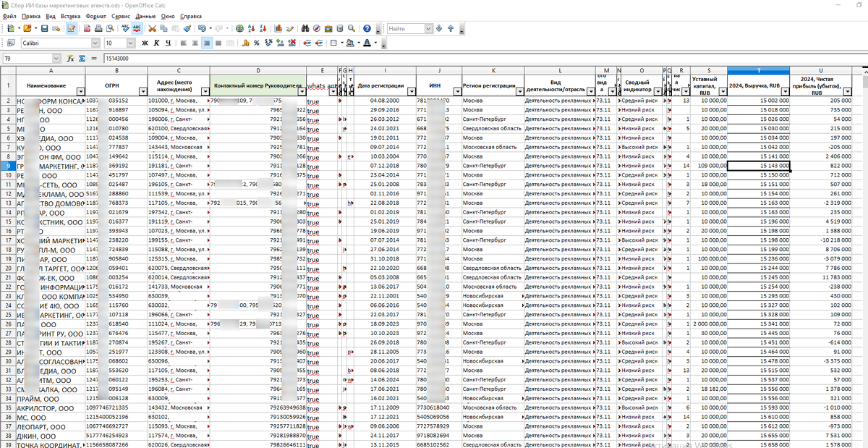Toggle Align Right
Image resolution: width=868 pixels, height=448 pixels.
pos(207,43)
